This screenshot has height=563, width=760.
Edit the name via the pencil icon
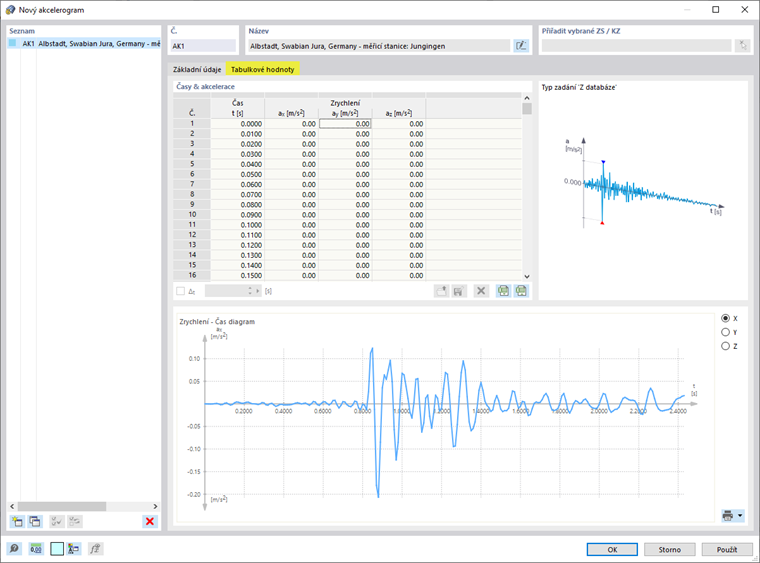point(521,46)
